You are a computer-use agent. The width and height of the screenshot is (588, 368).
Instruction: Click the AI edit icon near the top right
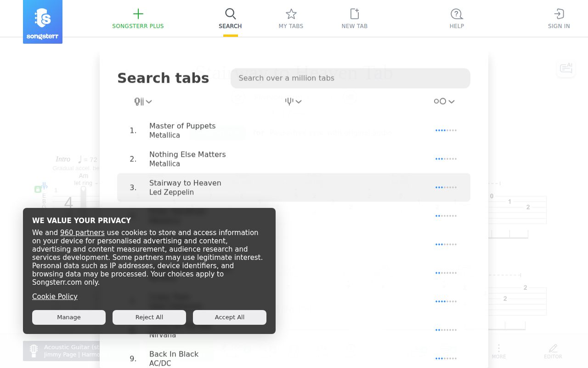tap(566, 68)
